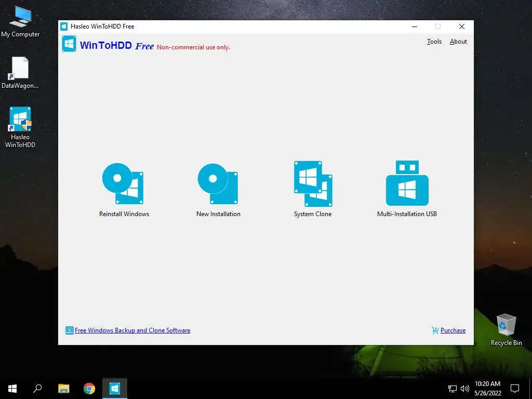The height and width of the screenshot is (399, 532).
Task: Open the network status tray icon
Action: point(453,389)
